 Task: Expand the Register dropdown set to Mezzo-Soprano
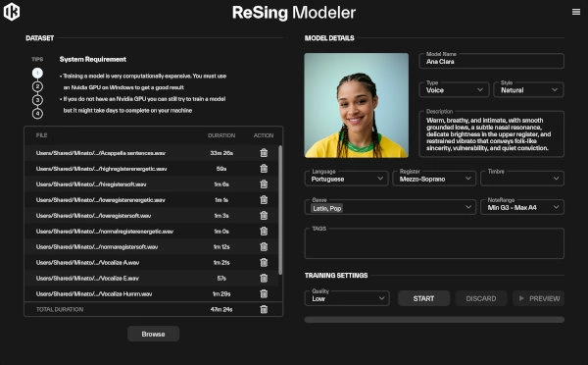pos(434,179)
